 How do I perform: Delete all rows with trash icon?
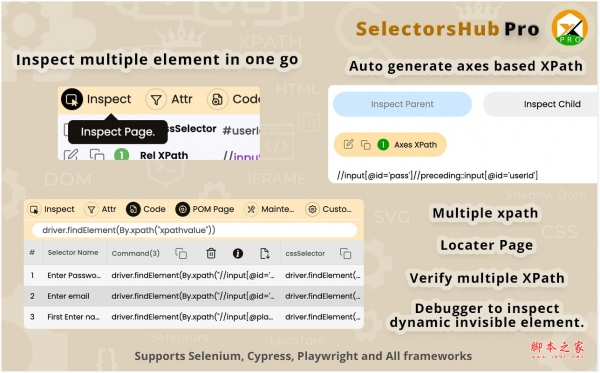pos(211,253)
